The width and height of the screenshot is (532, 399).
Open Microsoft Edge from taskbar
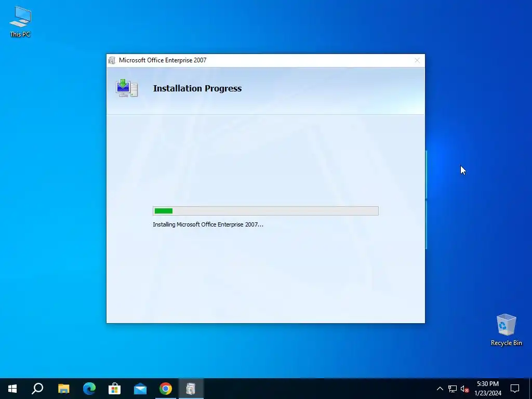(x=89, y=389)
